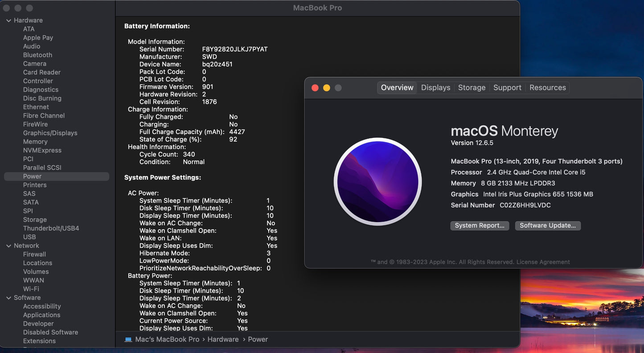
Task: Click the laptop icon in the path bar
Action: tap(128, 339)
